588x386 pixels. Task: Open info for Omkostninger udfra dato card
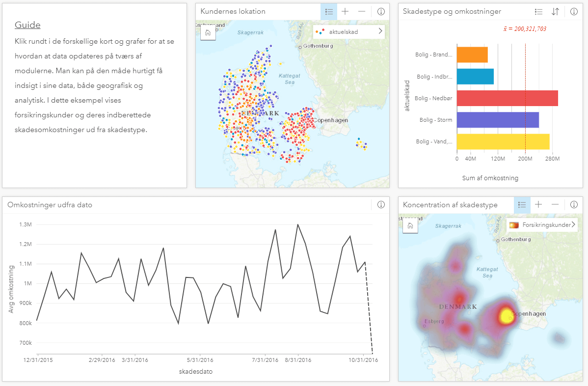pos(381,205)
